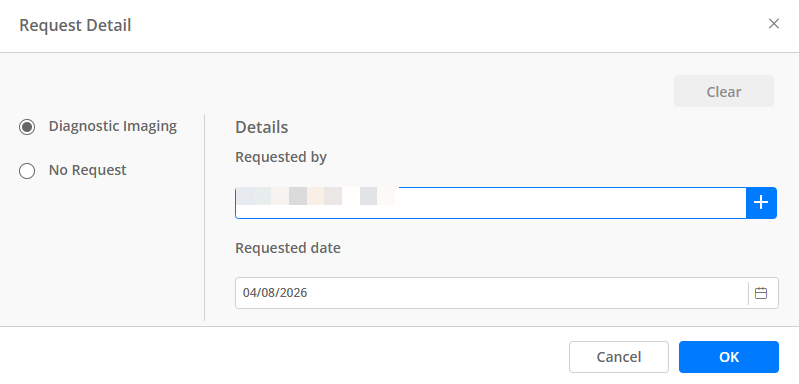799x384 pixels.
Task: Click the blue plus icon beside Requested by
Action: (x=761, y=203)
